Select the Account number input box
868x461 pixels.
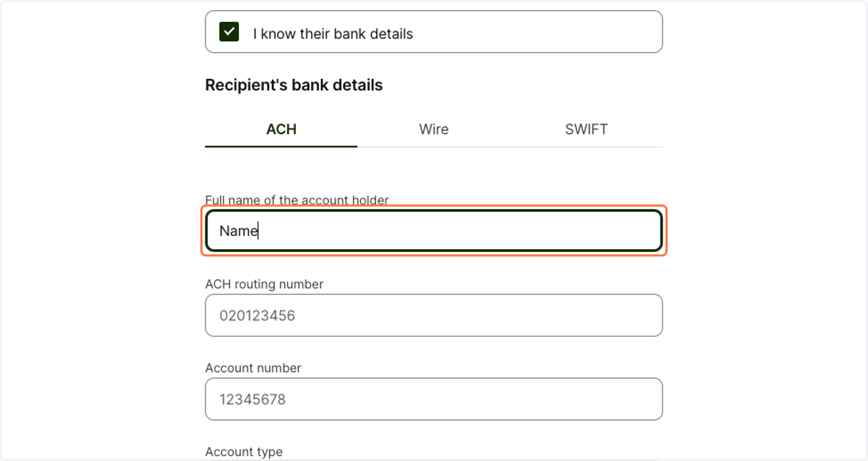tap(434, 399)
